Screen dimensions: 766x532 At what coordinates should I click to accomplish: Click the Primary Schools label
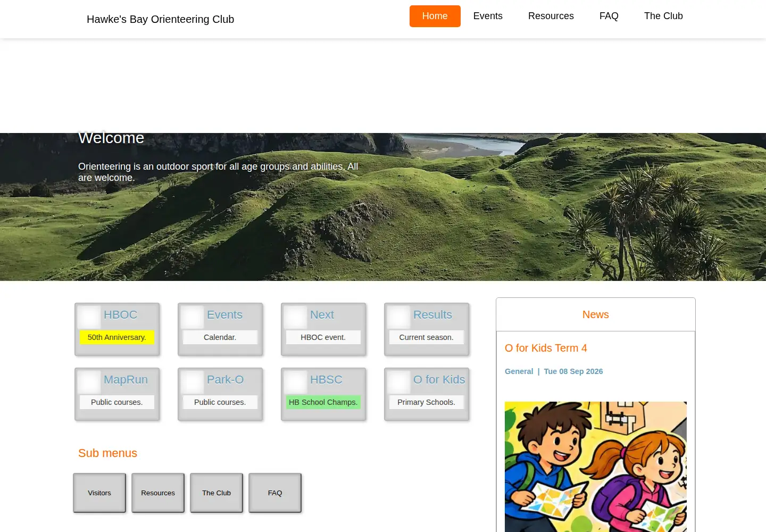pyautogui.click(x=426, y=402)
